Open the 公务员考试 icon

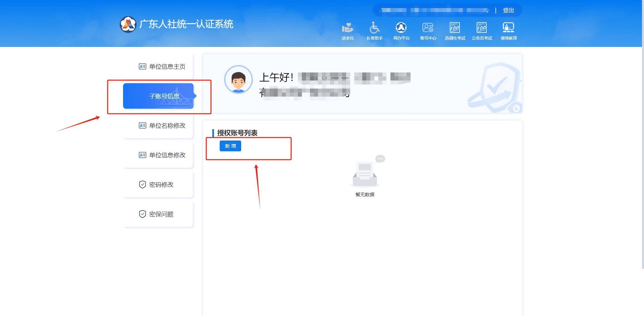point(482,28)
